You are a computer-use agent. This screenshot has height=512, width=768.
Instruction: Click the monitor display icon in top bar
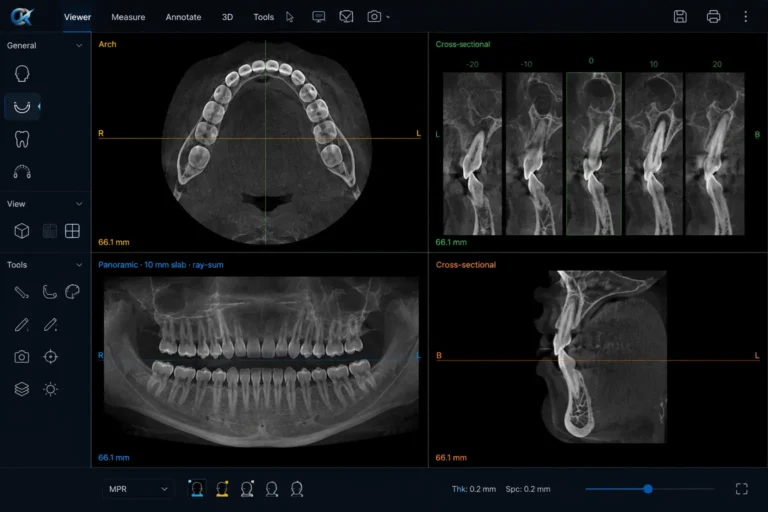pyautogui.click(x=318, y=17)
